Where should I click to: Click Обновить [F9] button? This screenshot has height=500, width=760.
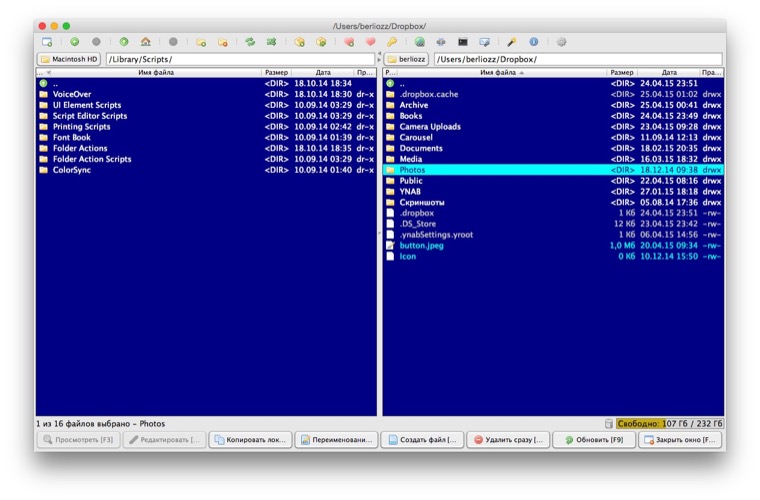tap(594, 440)
